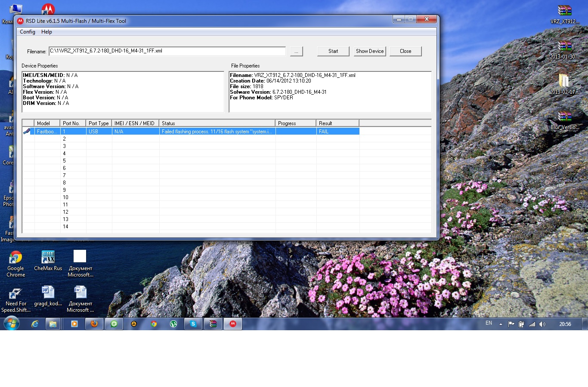
Task: Open the 2013-02-17 folder on desktop
Action: (x=564, y=84)
